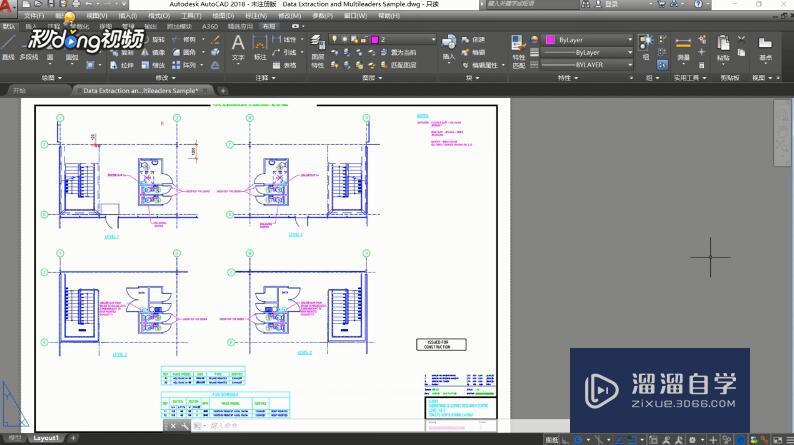
Task: Toggle the highlighted group selection button
Action: click(x=662, y=65)
